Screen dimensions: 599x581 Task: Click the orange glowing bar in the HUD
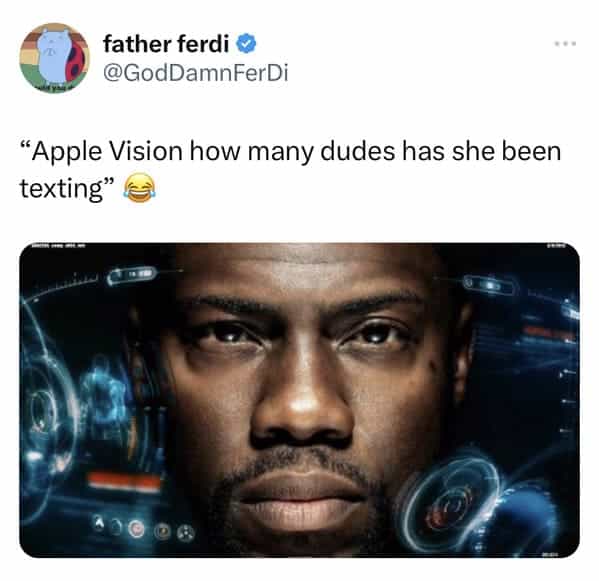tap(124, 481)
